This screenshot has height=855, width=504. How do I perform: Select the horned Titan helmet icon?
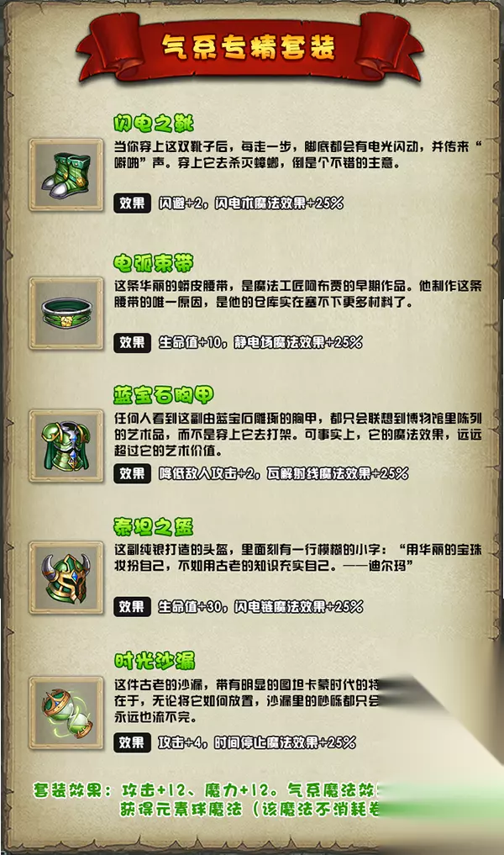tap(66, 578)
